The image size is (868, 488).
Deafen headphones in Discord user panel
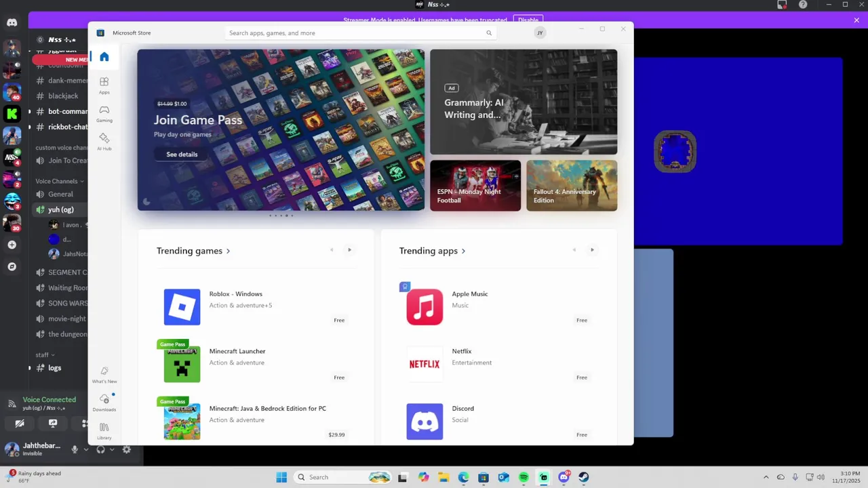pyautogui.click(x=101, y=449)
